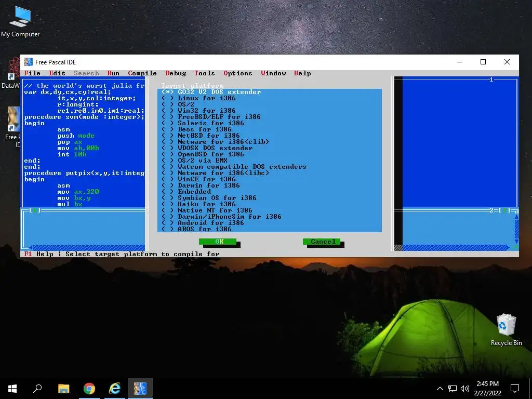The width and height of the screenshot is (532, 399).
Task: Click the 'procedure svm(mode :integer);' code line
Action: click(x=84, y=117)
